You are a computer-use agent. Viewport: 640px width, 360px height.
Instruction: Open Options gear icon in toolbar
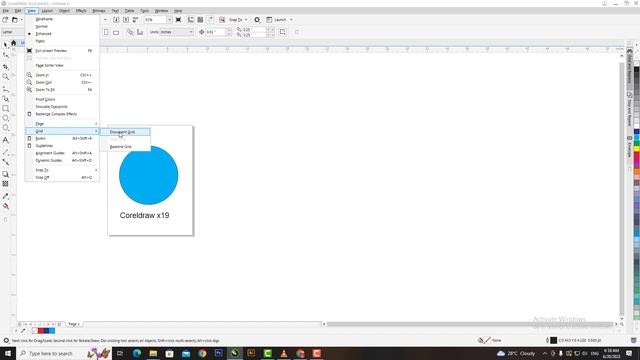(x=257, y=20)
